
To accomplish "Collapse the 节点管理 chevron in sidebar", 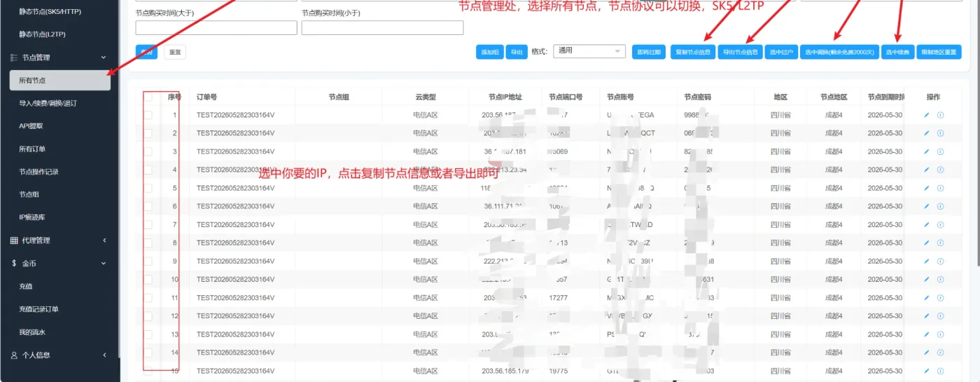I will pyautogui.click(x=104, y=57).
